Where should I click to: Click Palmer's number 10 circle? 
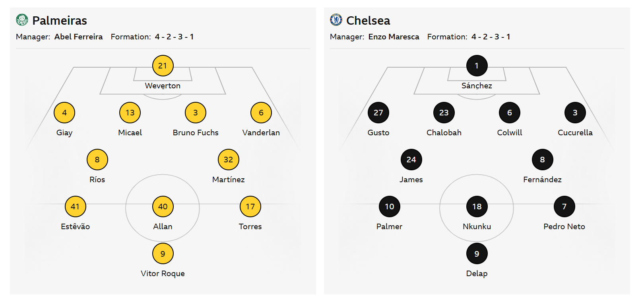pyautogui.click(x=389, y=207)
